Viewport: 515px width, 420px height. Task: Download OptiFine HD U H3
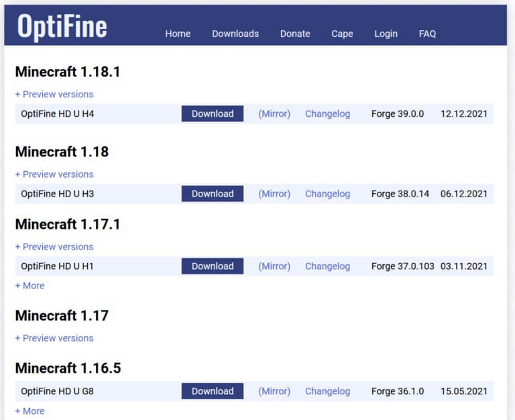pos(213,194)
